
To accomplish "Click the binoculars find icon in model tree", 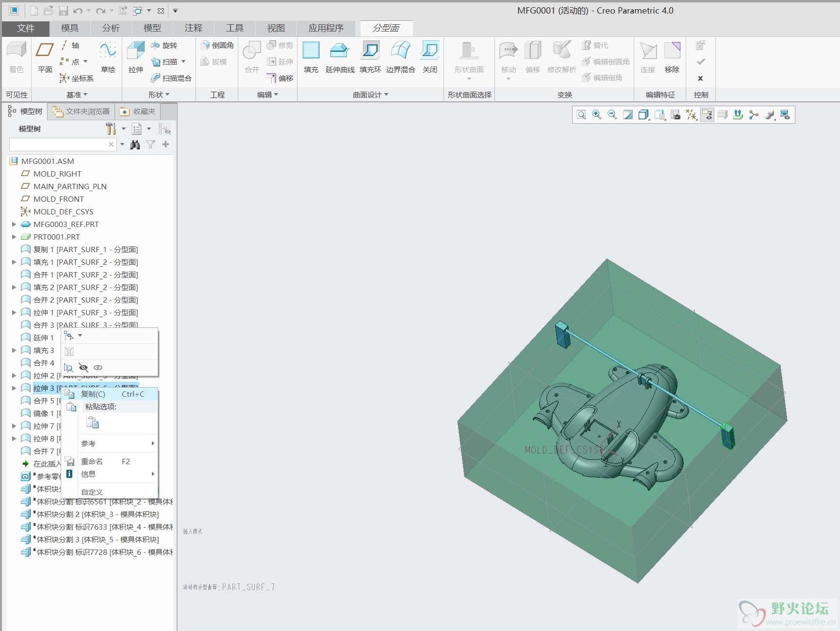I will pos(135,145).
